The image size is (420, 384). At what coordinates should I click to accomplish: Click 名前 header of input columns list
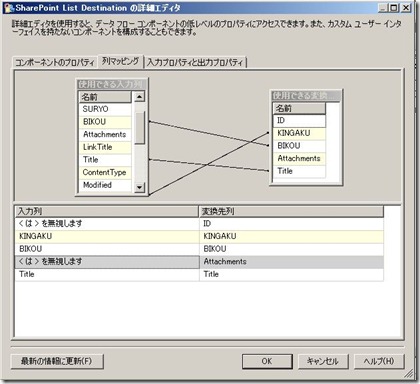[105, 97]
